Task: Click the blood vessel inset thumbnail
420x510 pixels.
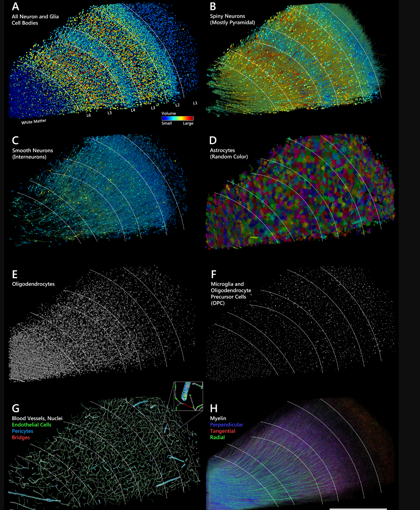Action: click(x=188, y=396)
